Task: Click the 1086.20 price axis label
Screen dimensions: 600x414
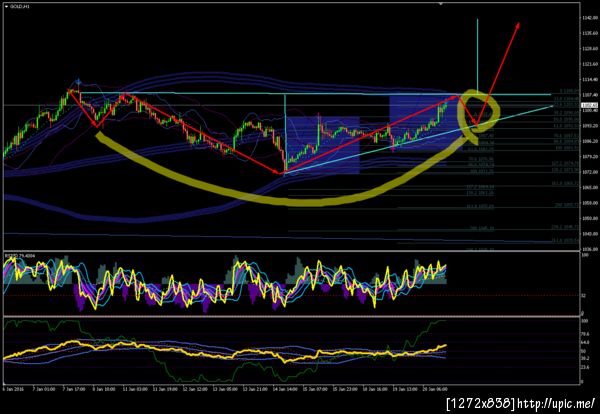Action: [589, 141]
